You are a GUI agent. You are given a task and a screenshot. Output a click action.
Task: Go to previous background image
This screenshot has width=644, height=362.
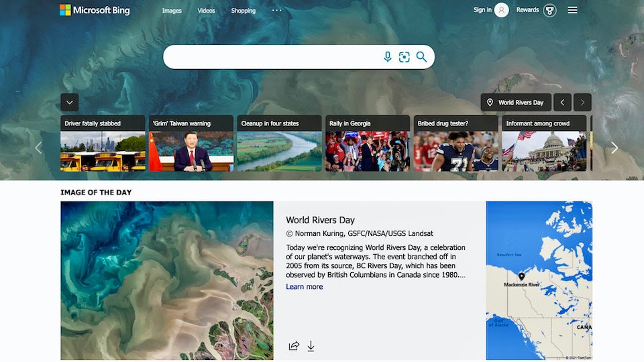coord(562,103)
